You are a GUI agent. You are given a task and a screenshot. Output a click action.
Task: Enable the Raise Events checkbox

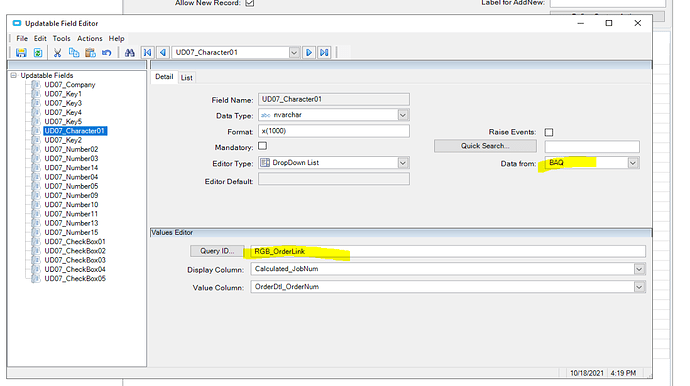[549, 132]
